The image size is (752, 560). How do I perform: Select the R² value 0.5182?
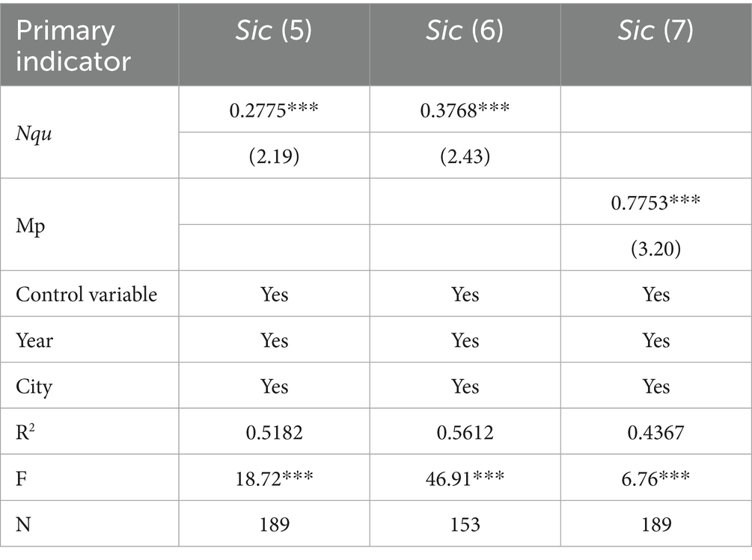pyautogui.click(x=274, y=433)
